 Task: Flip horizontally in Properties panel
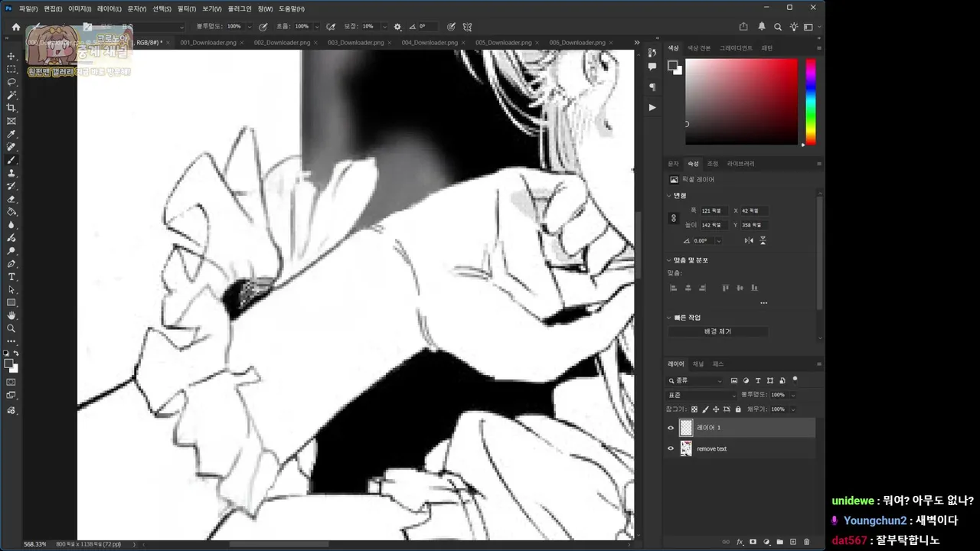pyautogui.click(x=749, y=240)
